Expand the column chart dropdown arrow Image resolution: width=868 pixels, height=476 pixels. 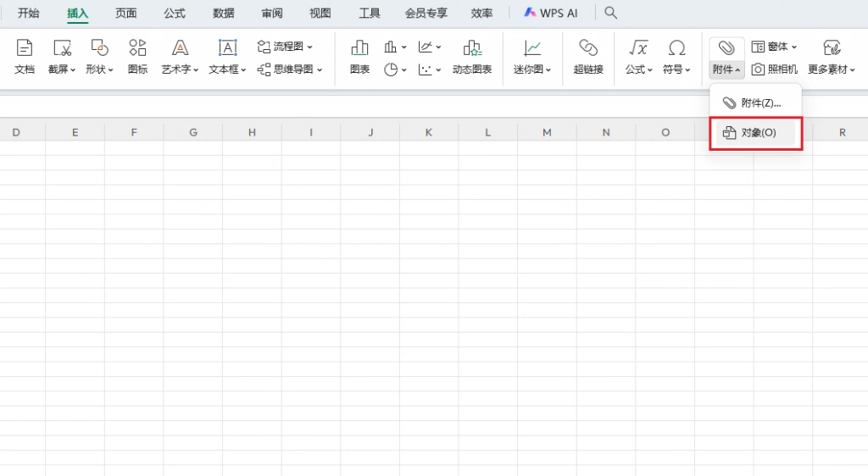click(404, 47)
